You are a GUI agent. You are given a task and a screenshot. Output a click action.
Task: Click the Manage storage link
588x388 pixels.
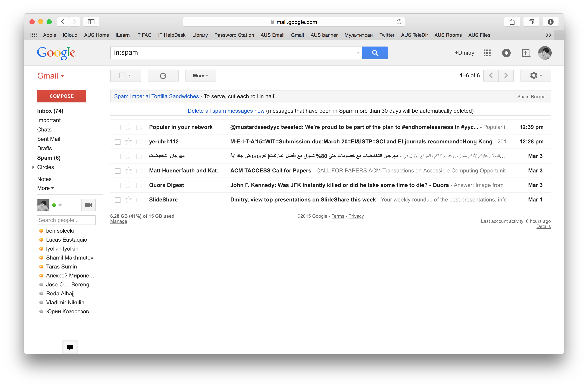click(119, 221)
